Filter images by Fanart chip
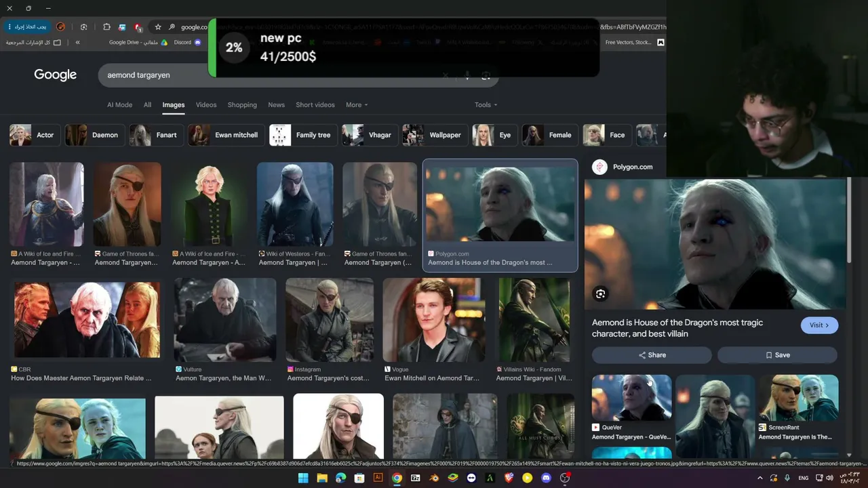Screen dimensions: 868x488 155,135
